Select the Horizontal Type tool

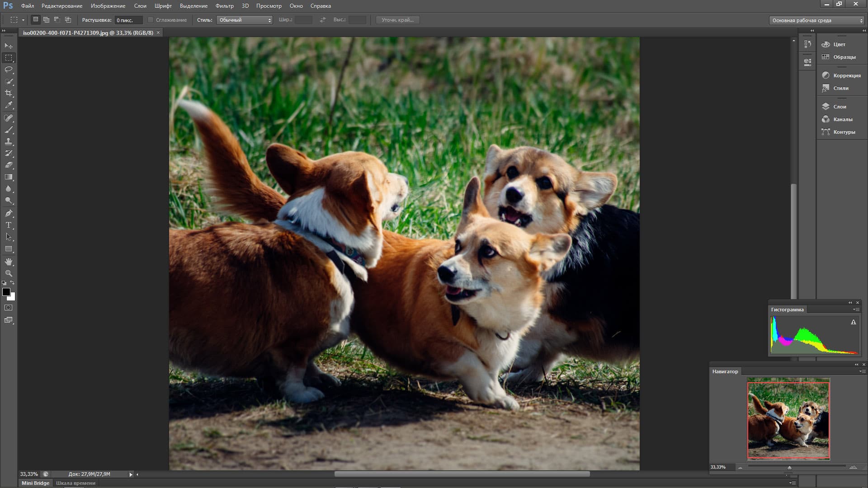(9, 225)
